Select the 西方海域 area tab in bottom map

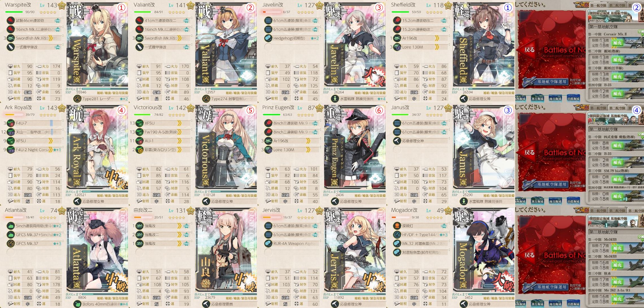(x=538, y=304)
